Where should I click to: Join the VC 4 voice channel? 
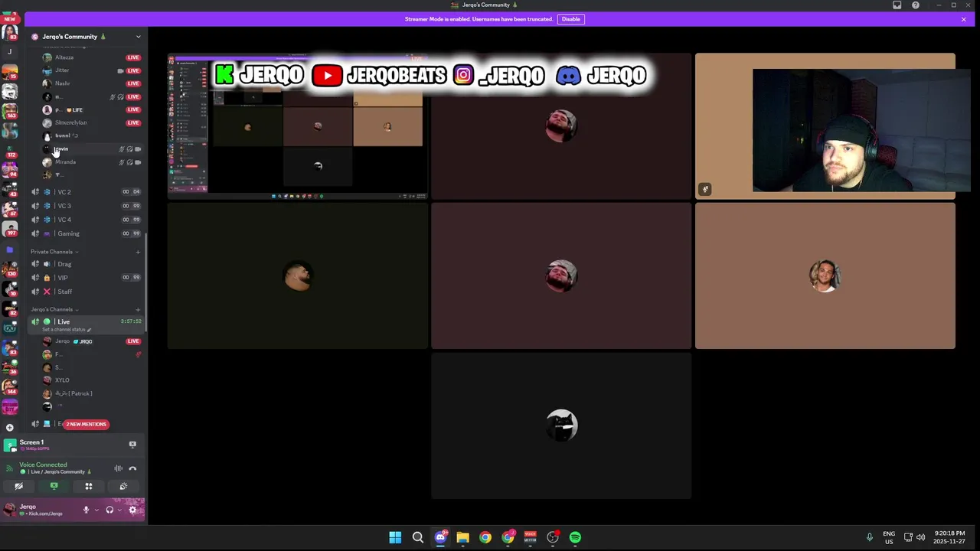point(87,220)
